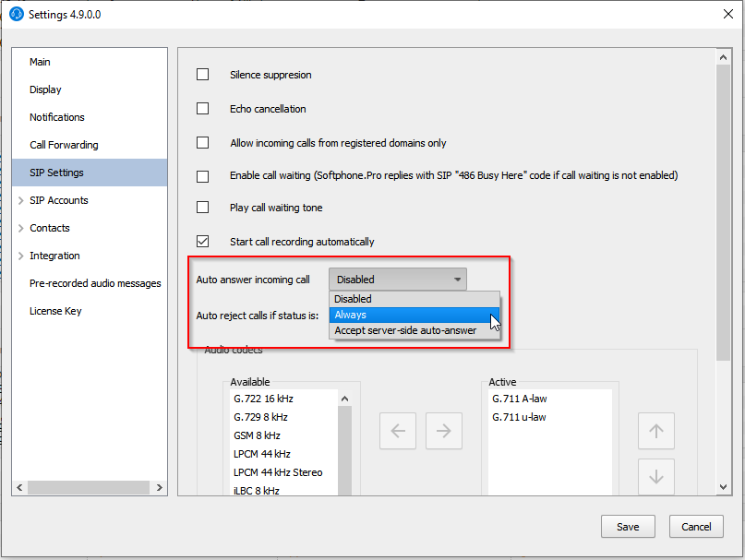Choose Always in the auto answer list
745x560 pixels.
pyautogui.click(x=415, y=315)
